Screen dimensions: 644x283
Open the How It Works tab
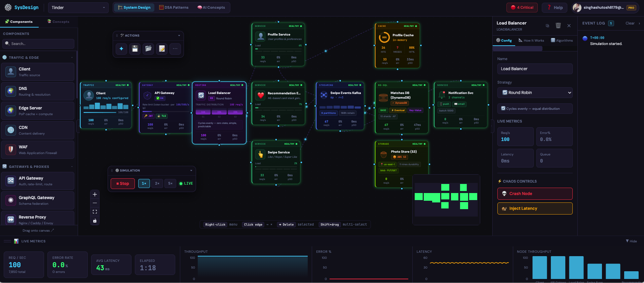tap(531, 40)
